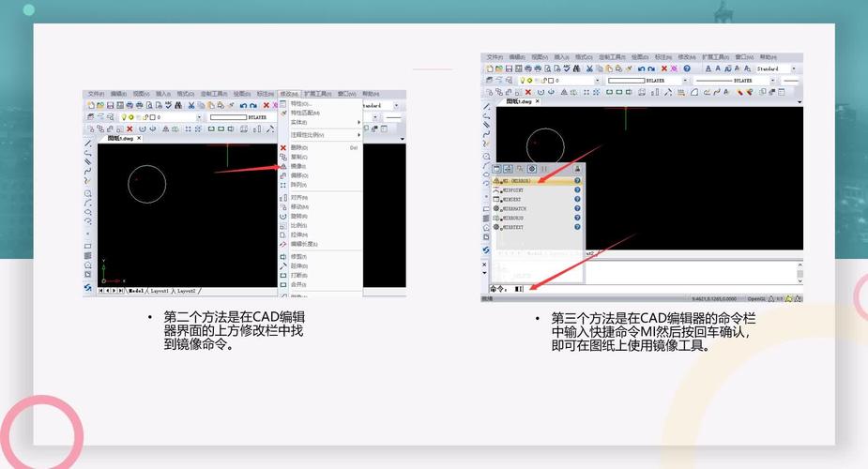Open document tab list arrow in right window
Screen dimensions: 868x469
click(799, 101)
